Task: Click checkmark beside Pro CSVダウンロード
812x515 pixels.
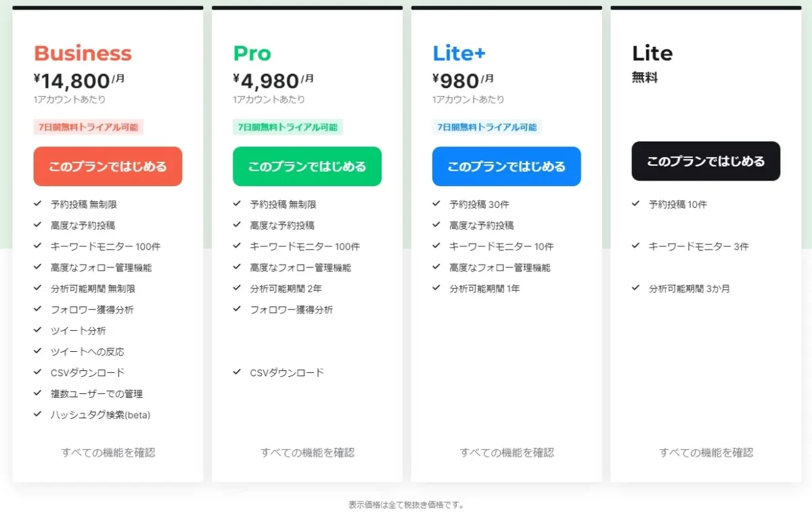Action: coord(237,372)
